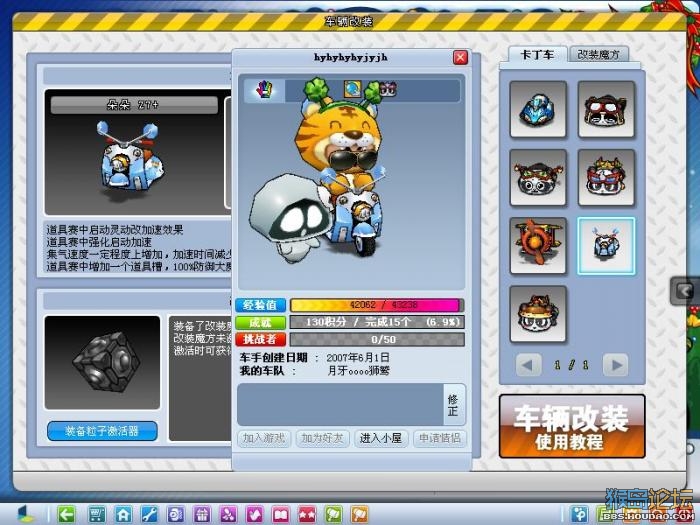Click the 修正 button beside message box
The image size is (700, 525).
(453, 405)
